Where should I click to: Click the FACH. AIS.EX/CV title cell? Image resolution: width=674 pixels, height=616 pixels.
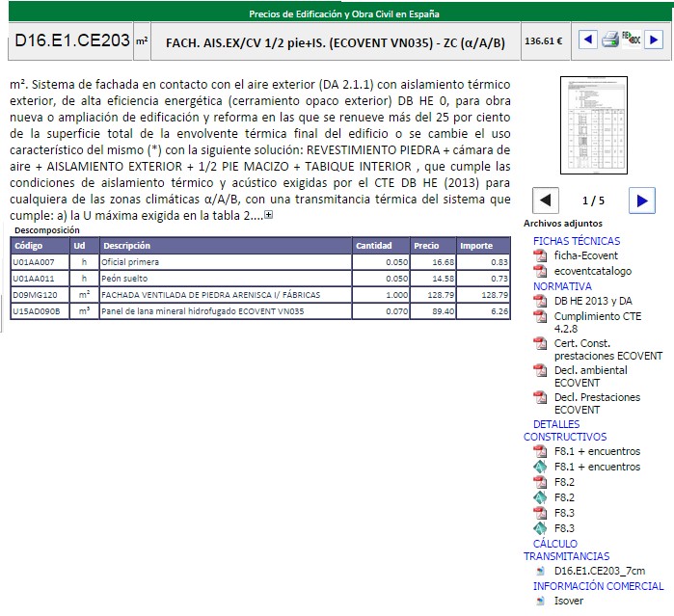pyautogui.click(x=336, y=42)
